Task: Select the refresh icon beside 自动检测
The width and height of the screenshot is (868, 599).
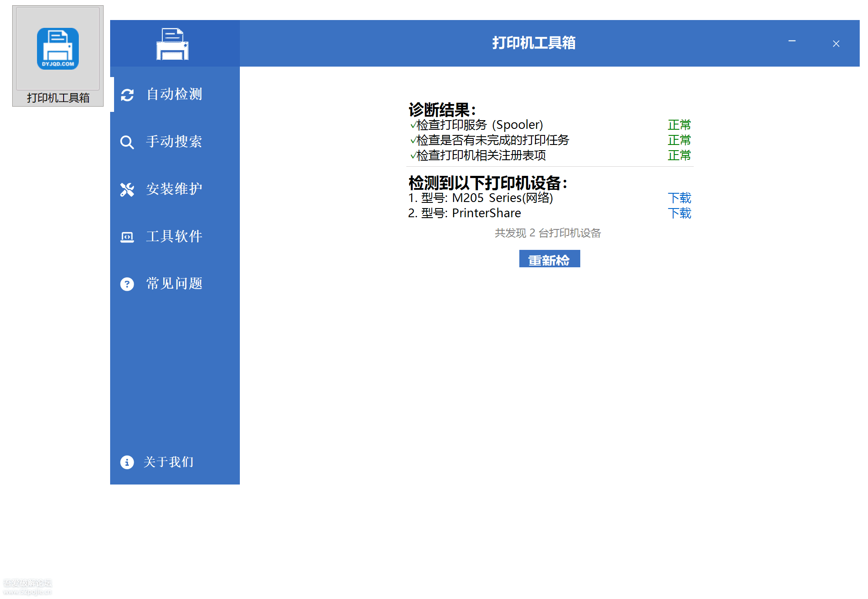Action: point(127,95)
